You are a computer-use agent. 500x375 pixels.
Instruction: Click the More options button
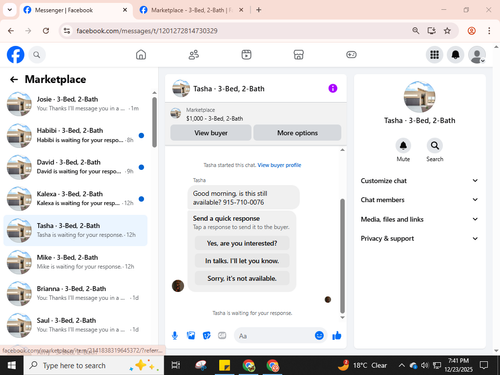pyautogui.click(x=297, y=133)
